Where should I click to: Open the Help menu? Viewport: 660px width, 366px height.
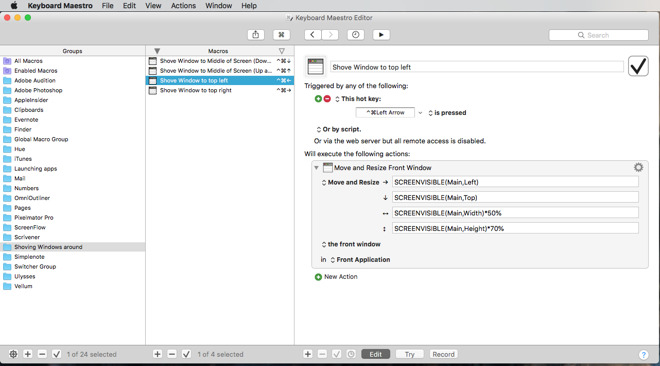[x=249, y=5]
